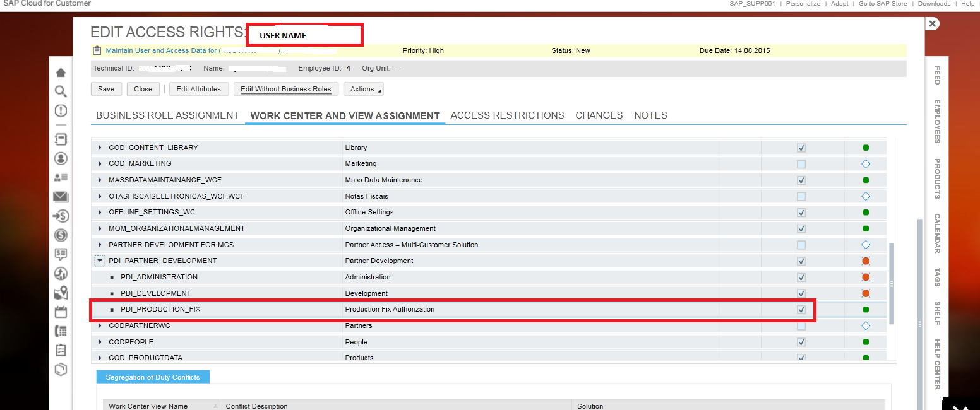980x410 pixels.
Task: Expand the MOM_ORGANIZATIONALMANAGEMENT row
Action: point(100,229)
